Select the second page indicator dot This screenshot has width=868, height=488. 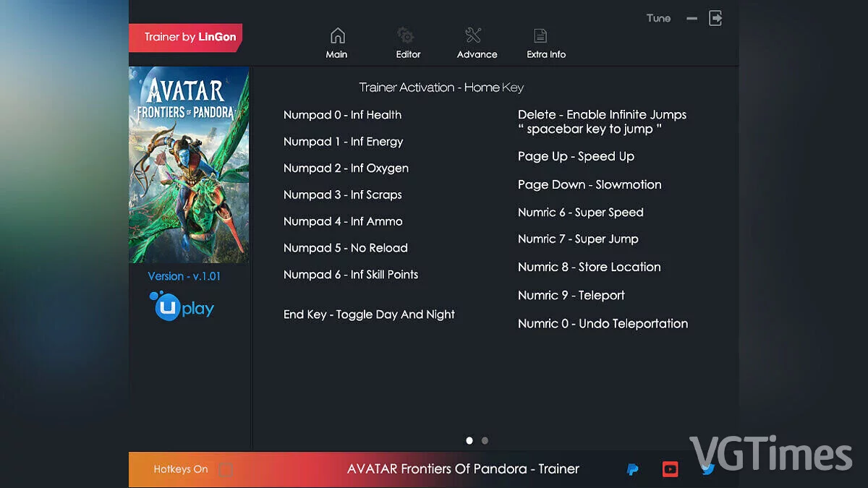click(485, 440)
